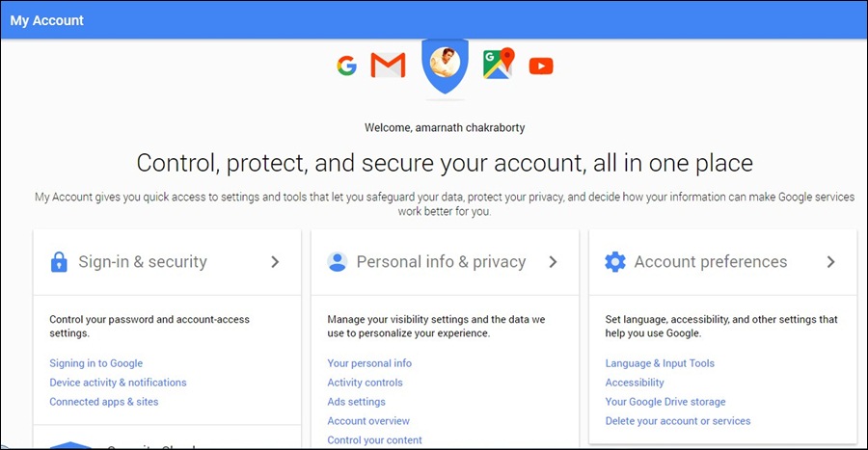Open Your Google Drive storage link

point(665,402)
